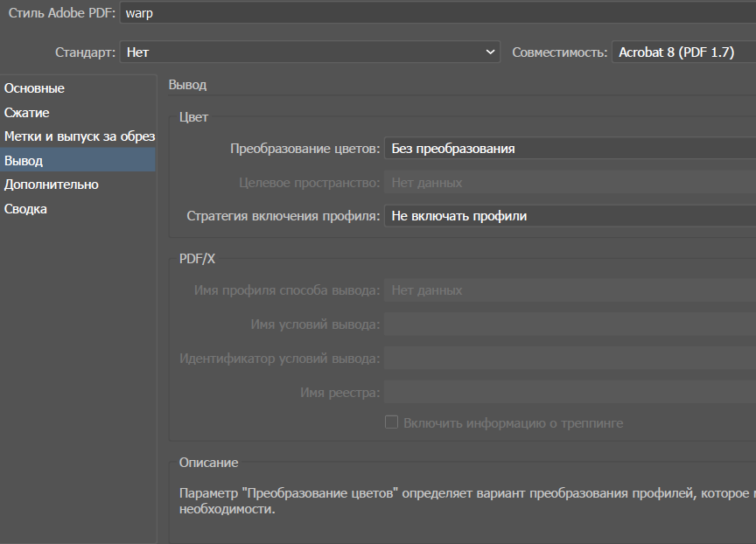Image resolution: width=756 pixels, height=544 pixels.
Task: Expand the Преобразование цветов dropdown
Action: pyautogui.click(x=569, y=149)
